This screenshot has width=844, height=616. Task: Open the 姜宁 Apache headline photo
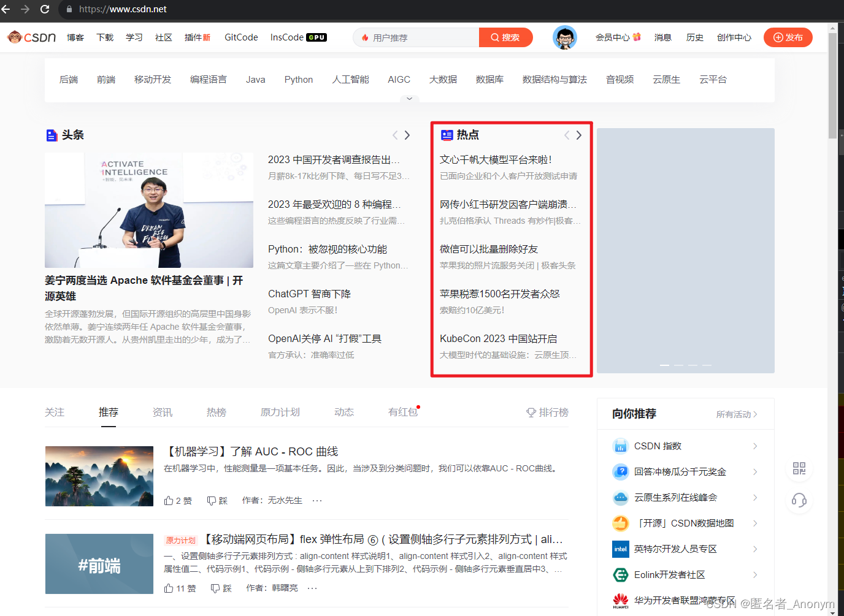point(149,210)
